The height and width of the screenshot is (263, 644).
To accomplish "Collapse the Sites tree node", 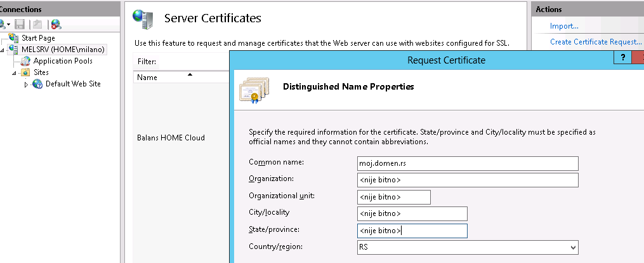I will [x=14, y=73].
